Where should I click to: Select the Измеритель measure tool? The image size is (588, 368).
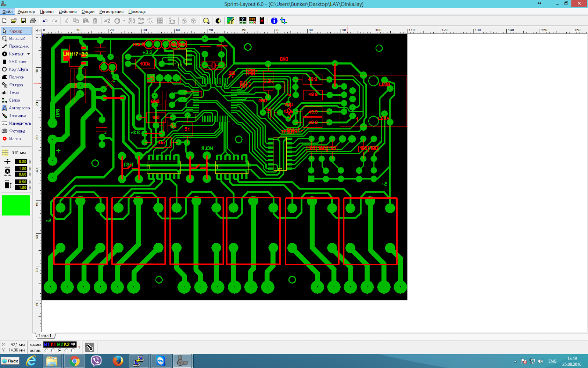coord(16,124)
